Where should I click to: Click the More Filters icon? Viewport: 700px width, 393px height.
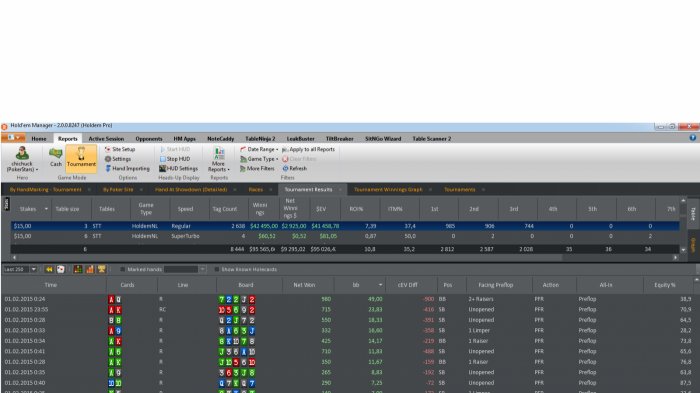click(242, 168)
